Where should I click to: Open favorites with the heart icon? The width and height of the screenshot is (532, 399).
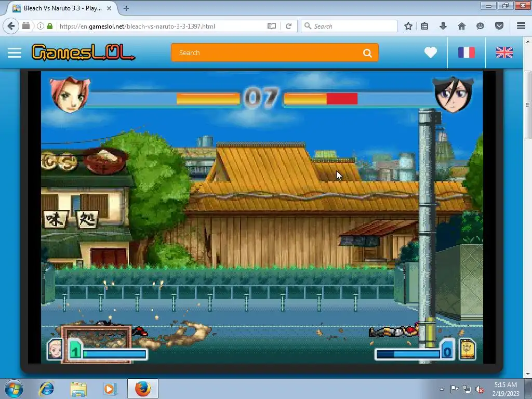click(x=431, y=52)
